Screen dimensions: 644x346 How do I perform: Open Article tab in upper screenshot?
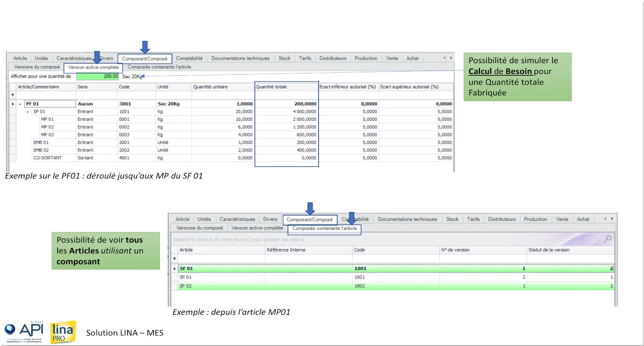point(20,58)
